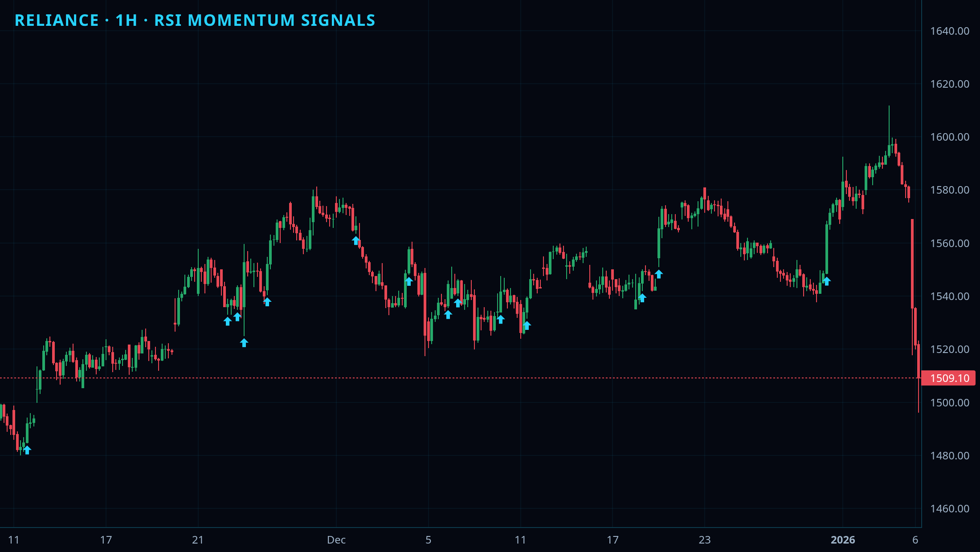Screen dimensions: 980x552
Task: Click the 1520.00 price axis label
Action: [950, 349]
